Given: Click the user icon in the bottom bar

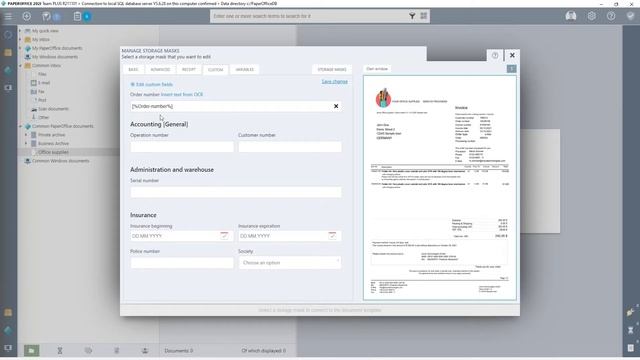Looking at the screenshot, I should 145,351.
